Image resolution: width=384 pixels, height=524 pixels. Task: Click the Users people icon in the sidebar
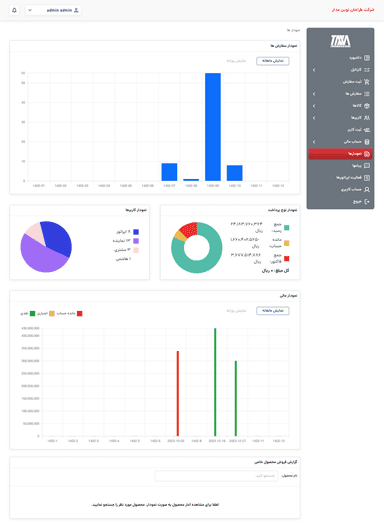click(367, 118)
